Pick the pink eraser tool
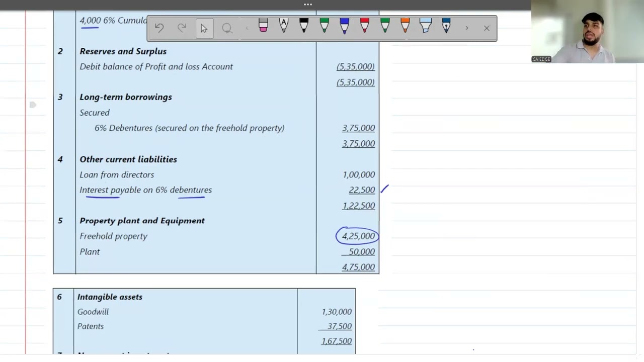This screenshot has height=362, width=644. [263, 26]
